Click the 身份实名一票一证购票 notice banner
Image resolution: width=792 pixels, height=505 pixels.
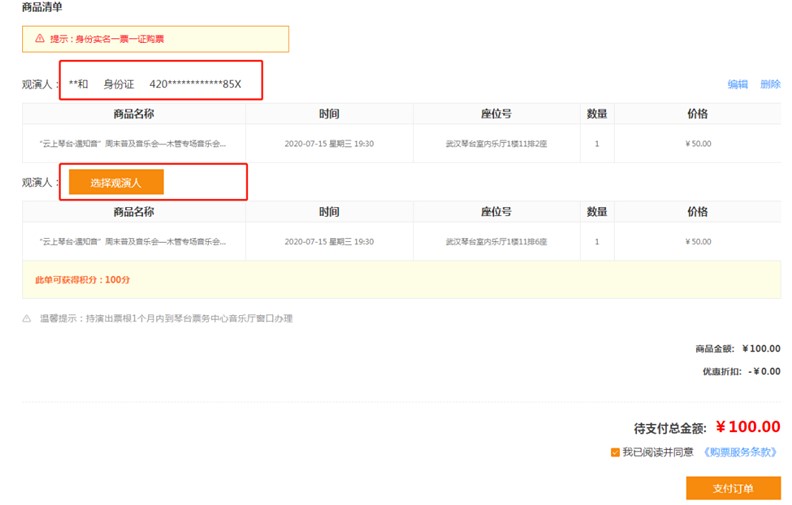[x=156, y=39]
